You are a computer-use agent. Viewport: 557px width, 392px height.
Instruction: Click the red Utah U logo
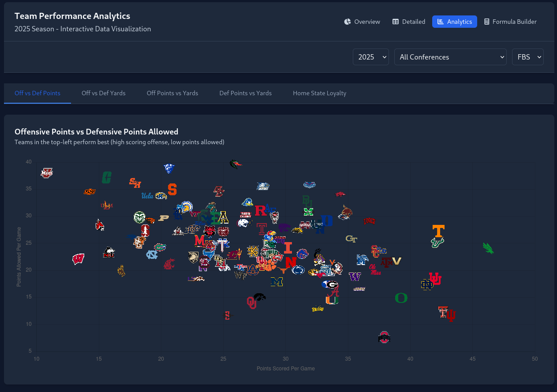click(x=435, y=278)
